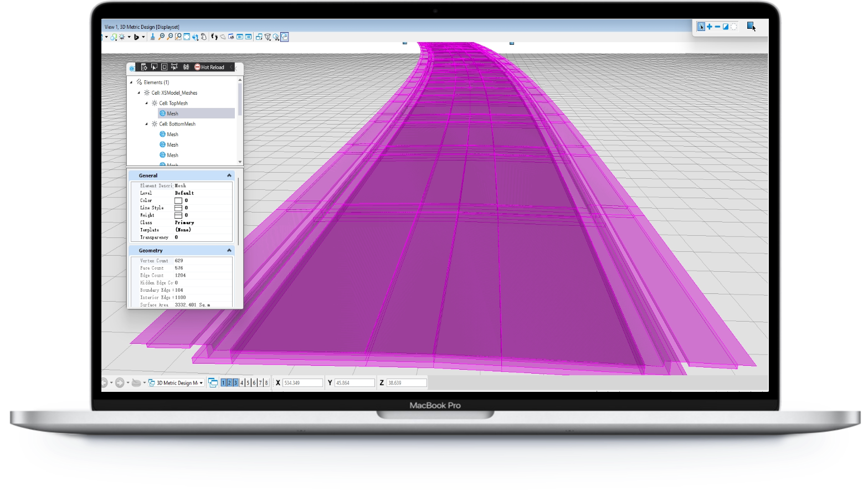
Task: Choose the Add selection mode plus icon
Action: pyautogui.click(x=709, y=27)
